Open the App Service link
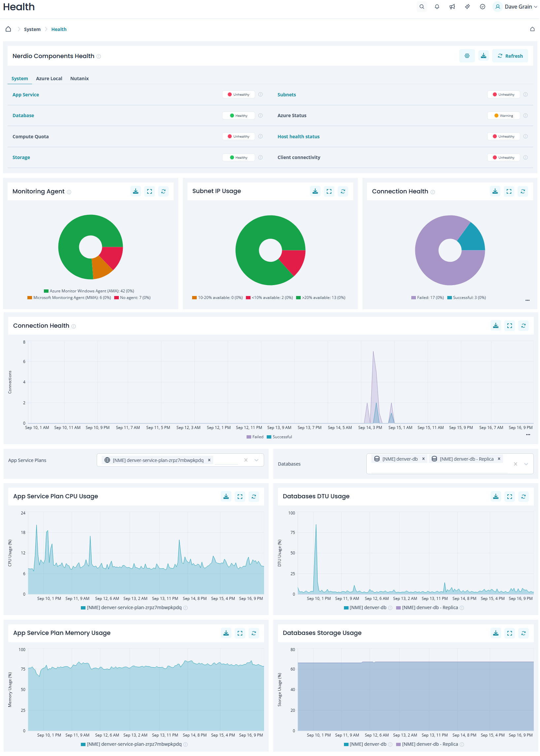This screenshot has width=540, height=756. 26,95
